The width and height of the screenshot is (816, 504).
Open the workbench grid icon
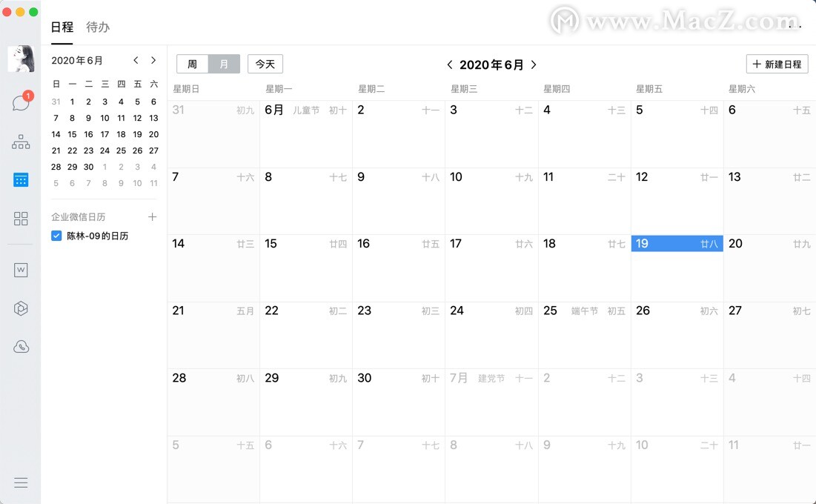click(x=21, y=219)
